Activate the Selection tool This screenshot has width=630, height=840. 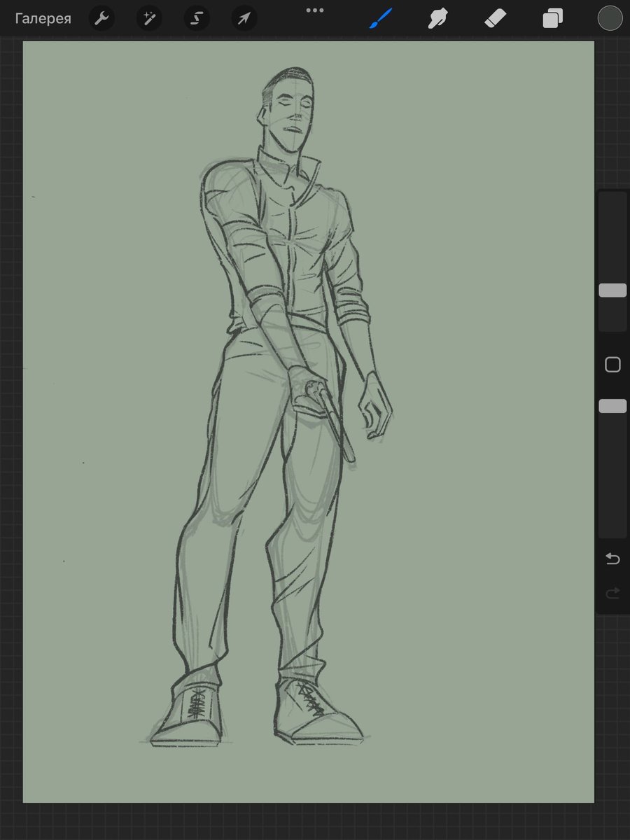(197, 19)
